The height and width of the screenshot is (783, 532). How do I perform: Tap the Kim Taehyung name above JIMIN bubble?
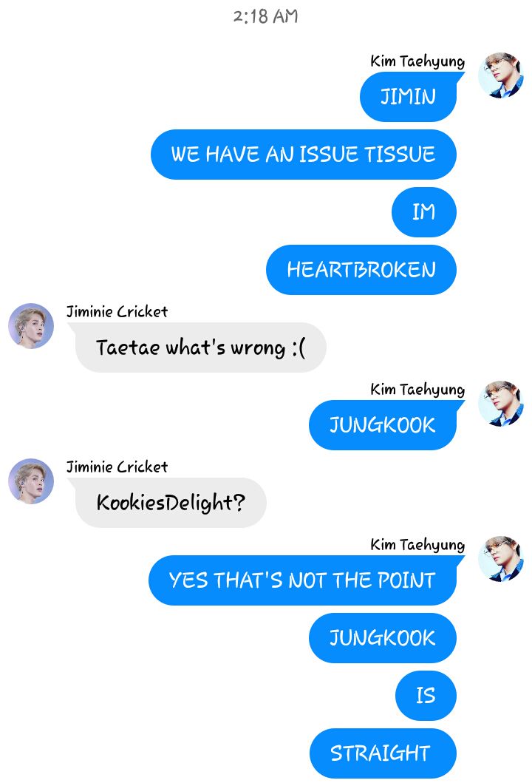pyautogui.click(x=417, y=61)
